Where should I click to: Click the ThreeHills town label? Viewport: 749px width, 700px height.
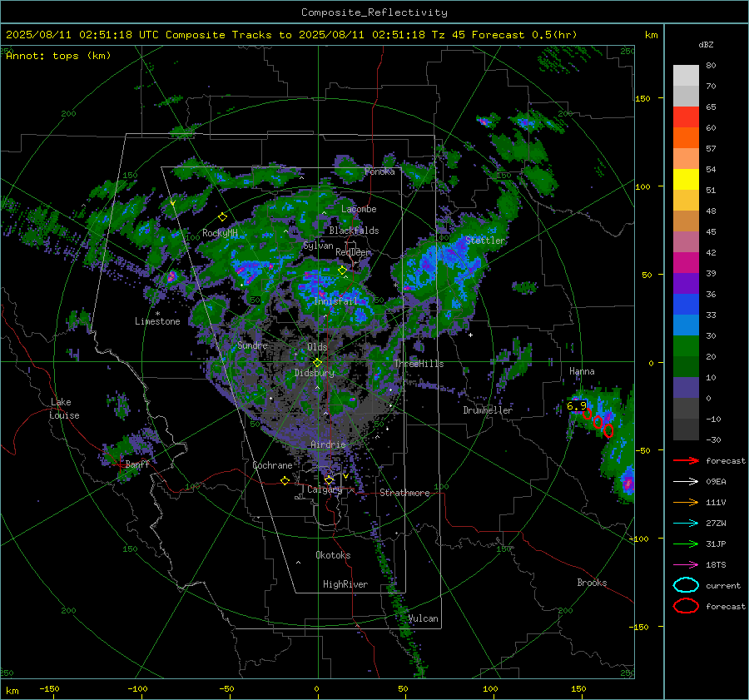point(419,364)
